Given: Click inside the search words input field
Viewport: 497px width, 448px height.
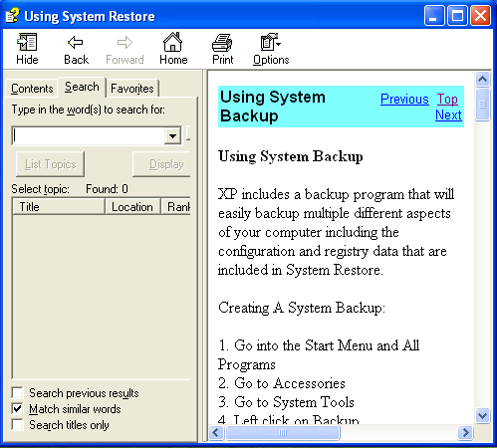Looking at the screenshot, I should 89,135.
